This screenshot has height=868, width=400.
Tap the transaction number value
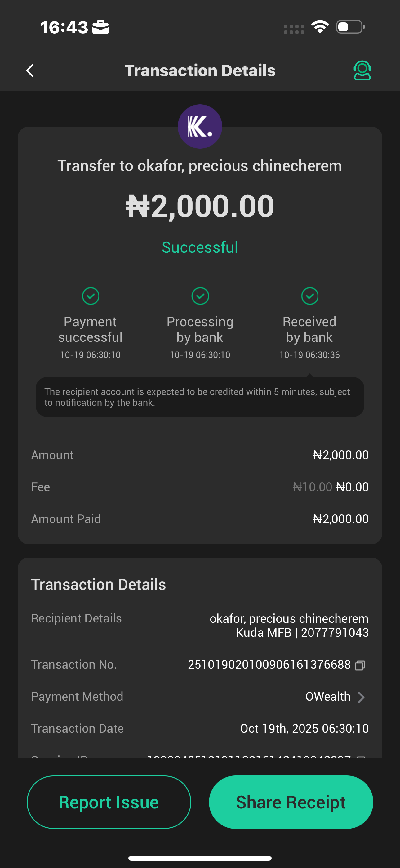tap(269, 664)
